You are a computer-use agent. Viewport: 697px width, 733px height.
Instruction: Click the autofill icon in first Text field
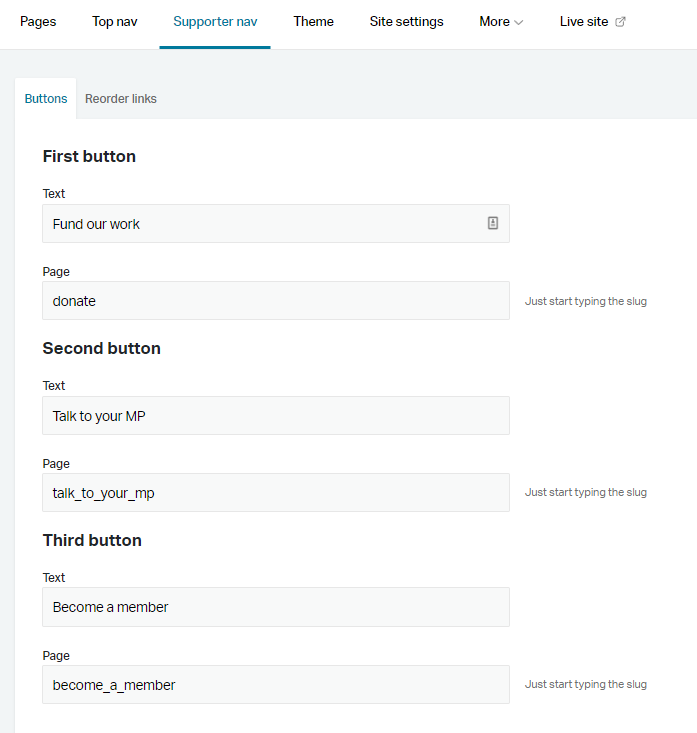coord(493,224)
